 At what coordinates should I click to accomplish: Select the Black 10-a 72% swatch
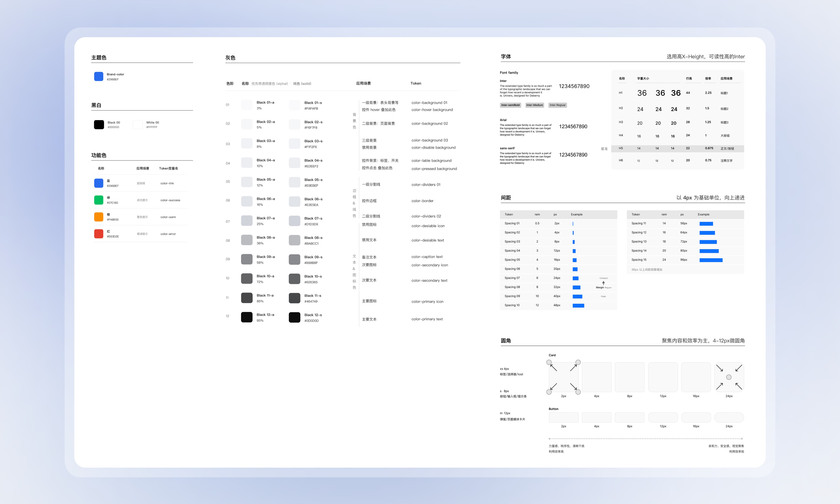[x=247, y=279]
